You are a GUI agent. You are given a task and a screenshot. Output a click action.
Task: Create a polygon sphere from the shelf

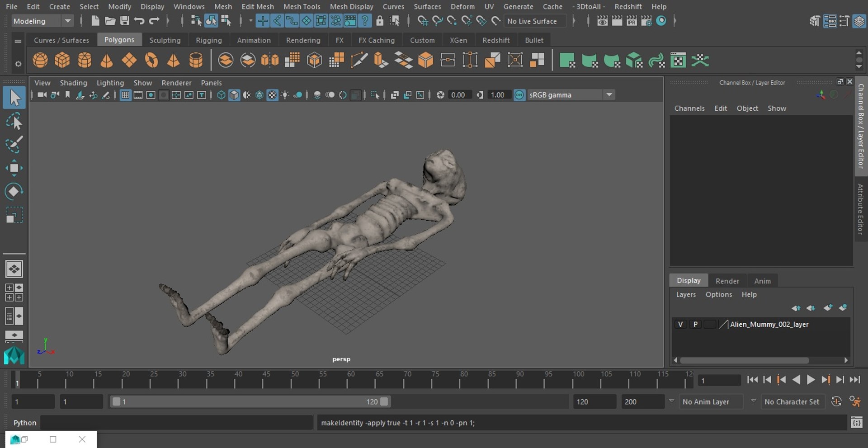tap(40, 60)
